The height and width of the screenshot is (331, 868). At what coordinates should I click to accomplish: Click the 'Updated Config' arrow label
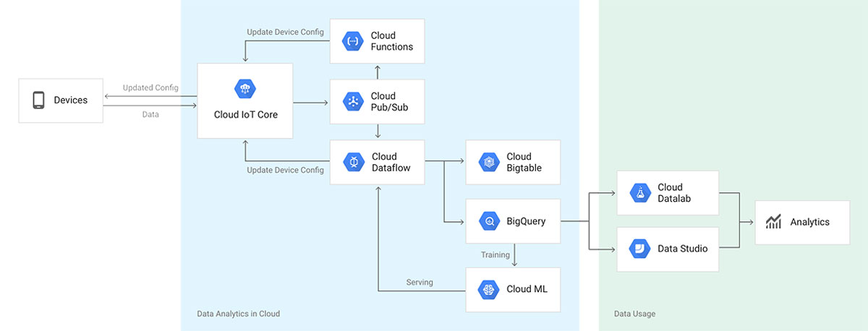(150, 87)
